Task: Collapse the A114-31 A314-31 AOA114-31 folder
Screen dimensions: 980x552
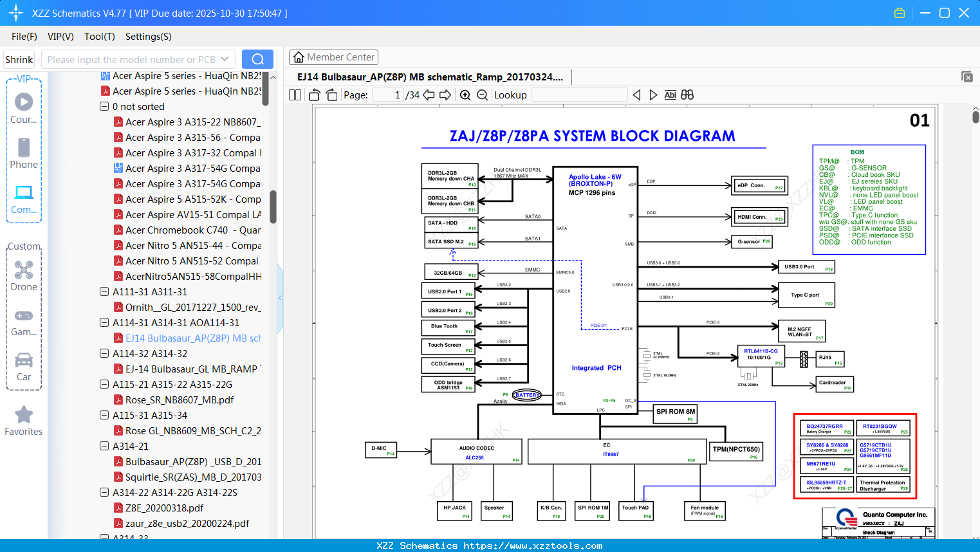Action: coord(104,323)
